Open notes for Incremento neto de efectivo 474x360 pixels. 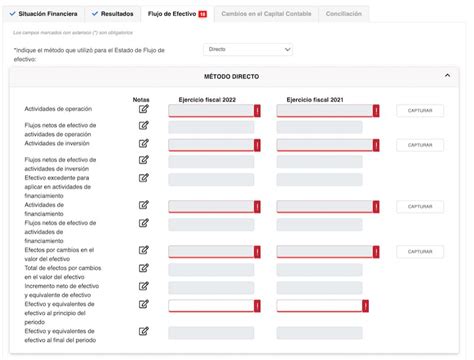coord(144,286)
